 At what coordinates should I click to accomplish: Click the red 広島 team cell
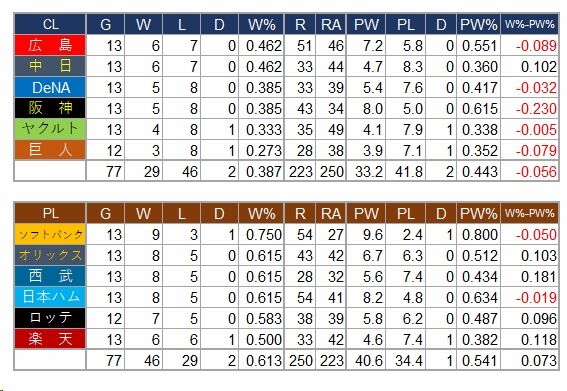click(50, 45)
